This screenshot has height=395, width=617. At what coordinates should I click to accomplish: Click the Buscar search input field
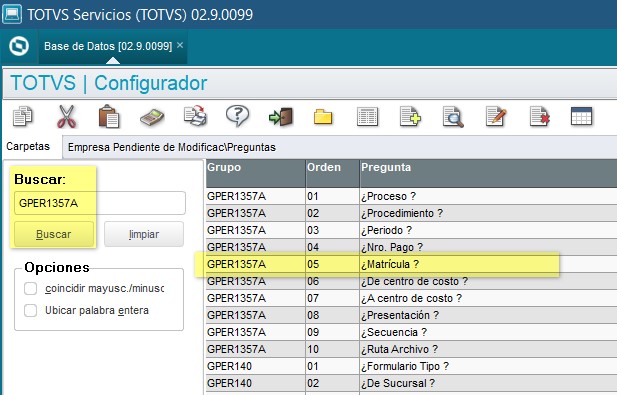100,203
